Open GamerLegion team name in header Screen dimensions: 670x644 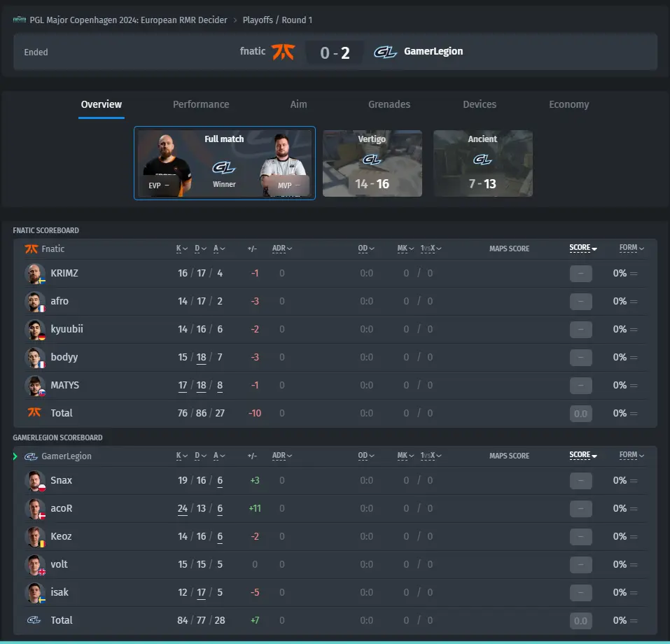433,51
